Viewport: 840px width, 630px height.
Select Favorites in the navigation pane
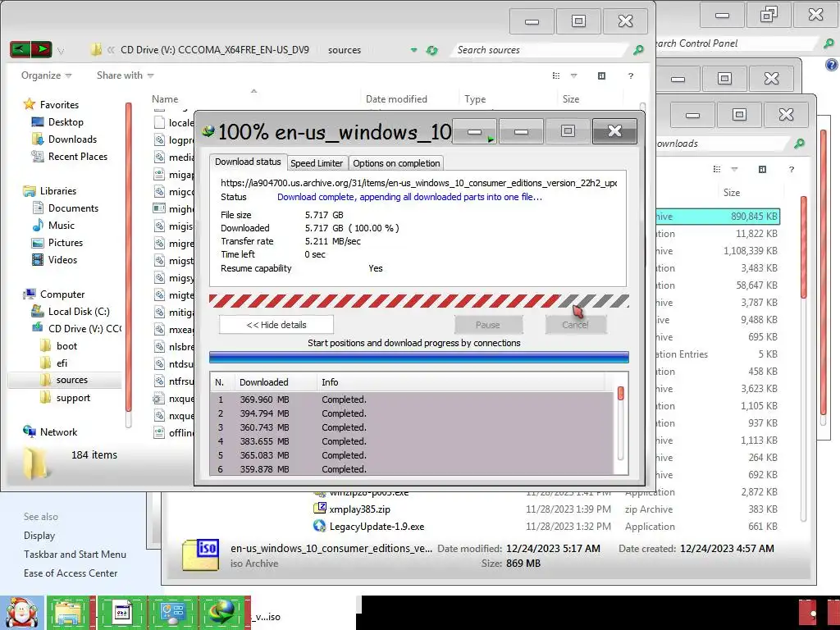click(x=59, y=104)
